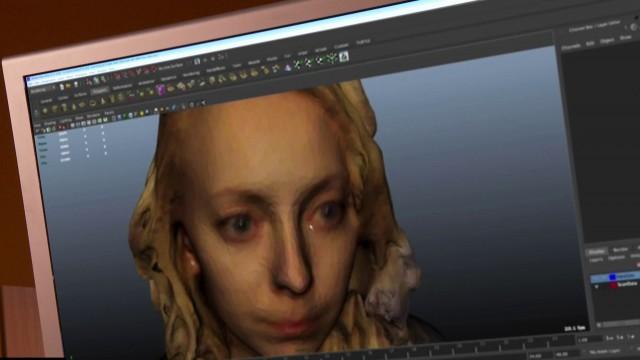Open the No Anim Layer dropdown
Viewport: 640px width, 360px height.
click(604, 352)
